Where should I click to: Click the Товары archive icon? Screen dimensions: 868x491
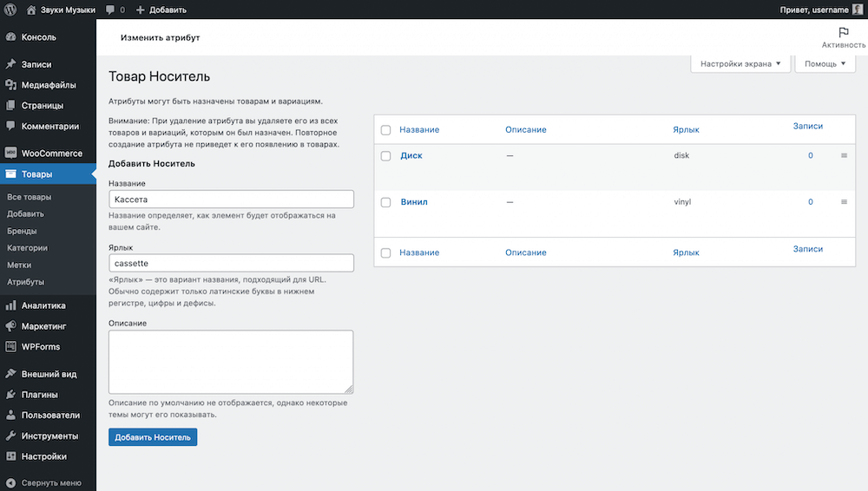pos(10,173)
